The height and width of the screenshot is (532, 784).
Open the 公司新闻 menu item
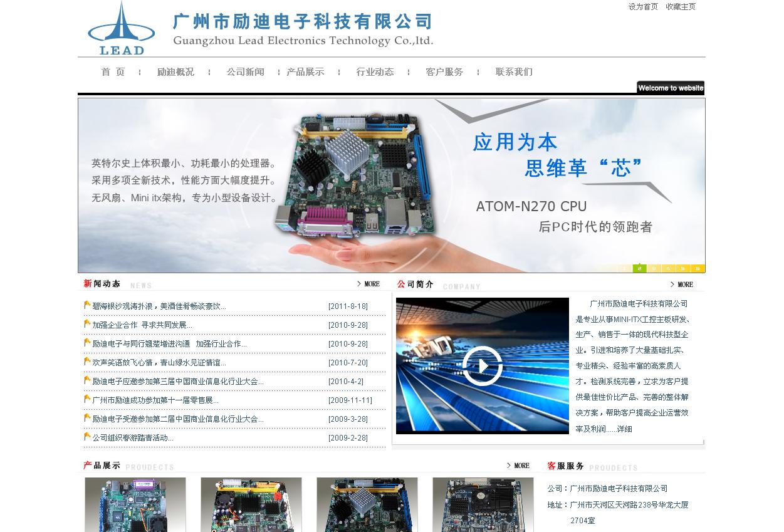[245, 72]
